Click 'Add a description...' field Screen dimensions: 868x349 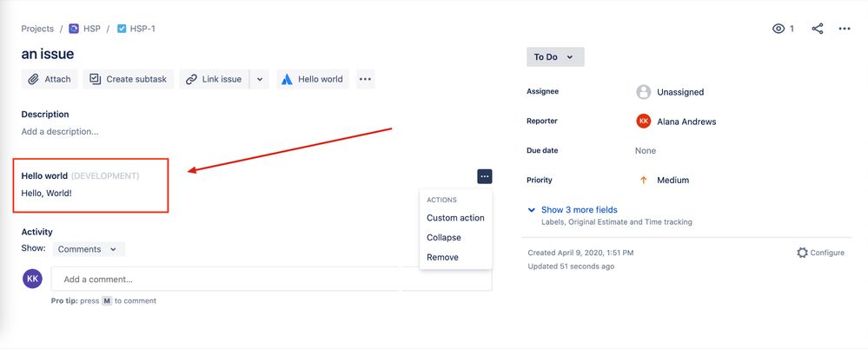pyautogui.click(x=60, y=132)
